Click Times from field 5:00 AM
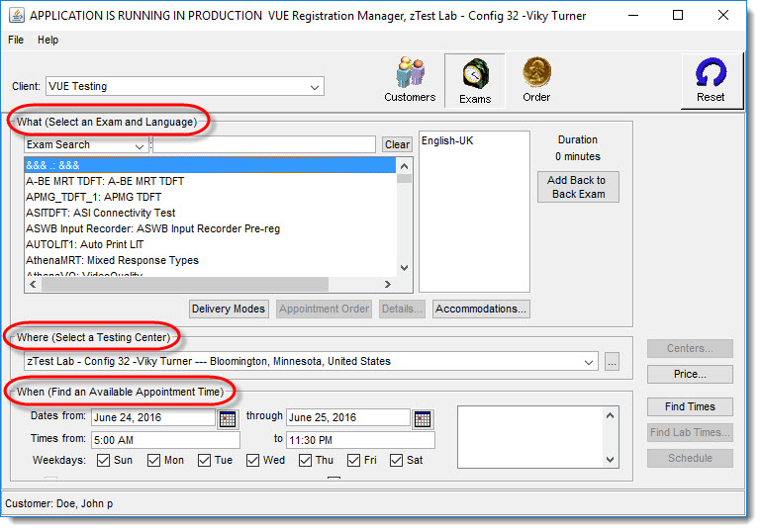The image size is (762, 532). (165, 440)
